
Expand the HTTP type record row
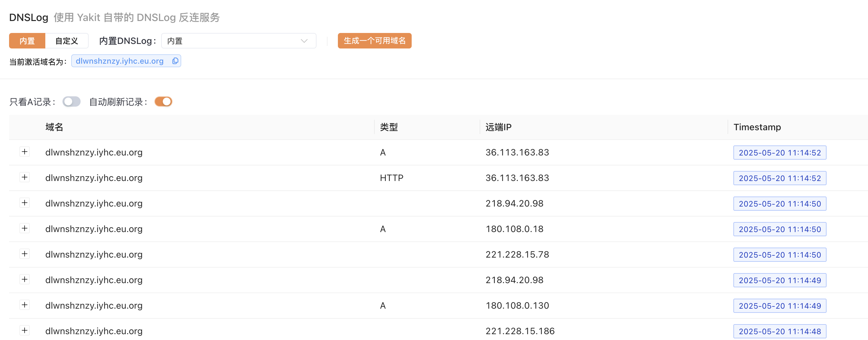25,177
